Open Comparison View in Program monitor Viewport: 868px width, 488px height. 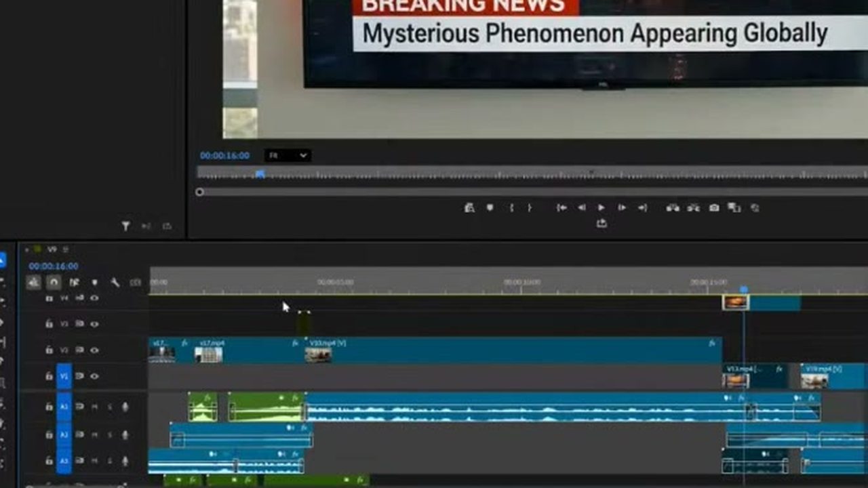pyautogui.click(x=734, y=207)
